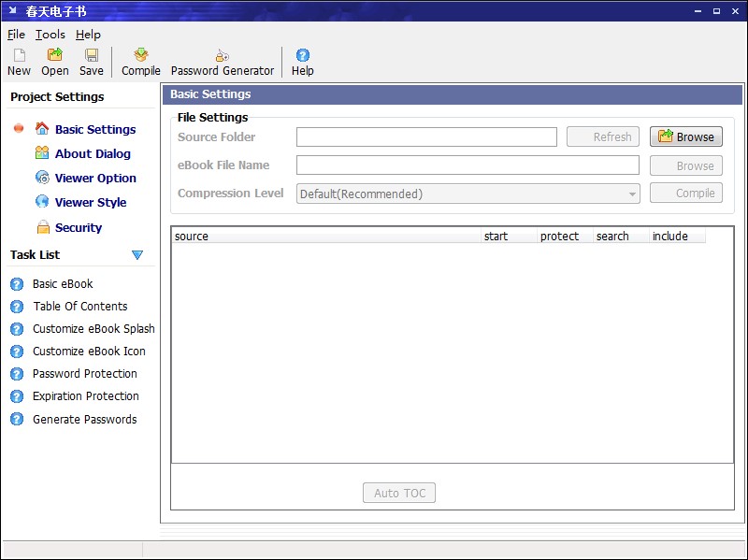This screenshot has height=560, width=748.
Task: Open the Table Of Contents task
Action: [79, 306]
